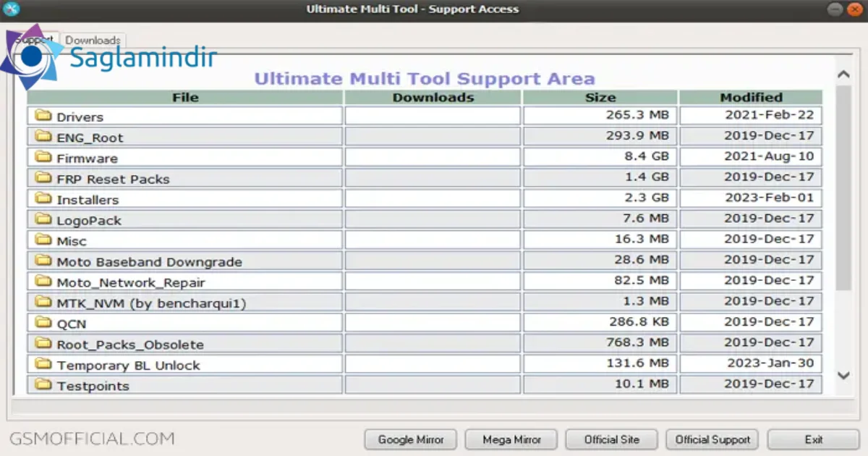
Task: Click the Exit button
Action: click(x=814, y=439)
